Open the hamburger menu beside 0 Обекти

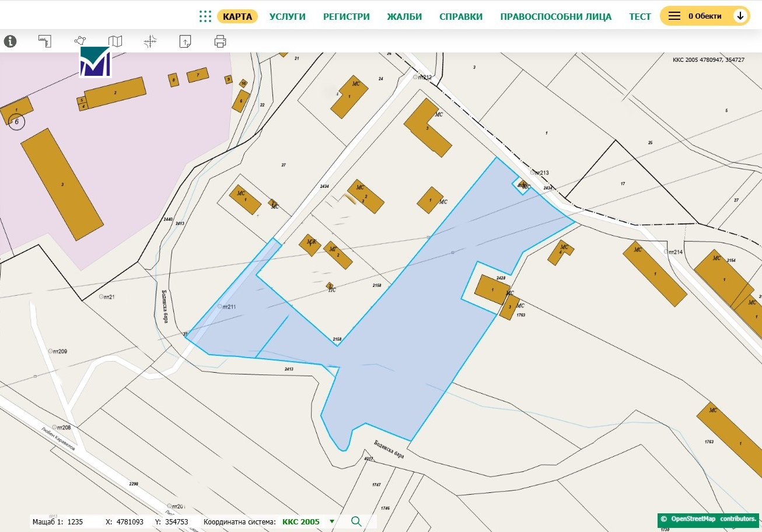click(674, 16)
